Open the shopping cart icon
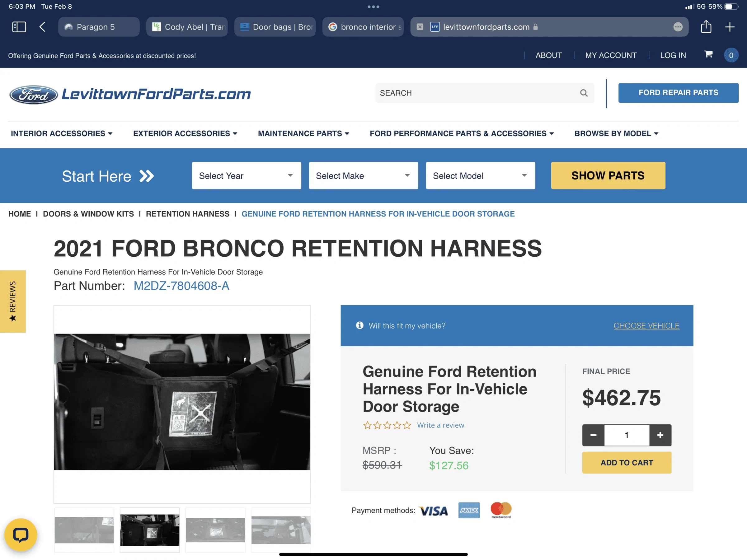Screen dimensions: 747x560 (708, 54)
